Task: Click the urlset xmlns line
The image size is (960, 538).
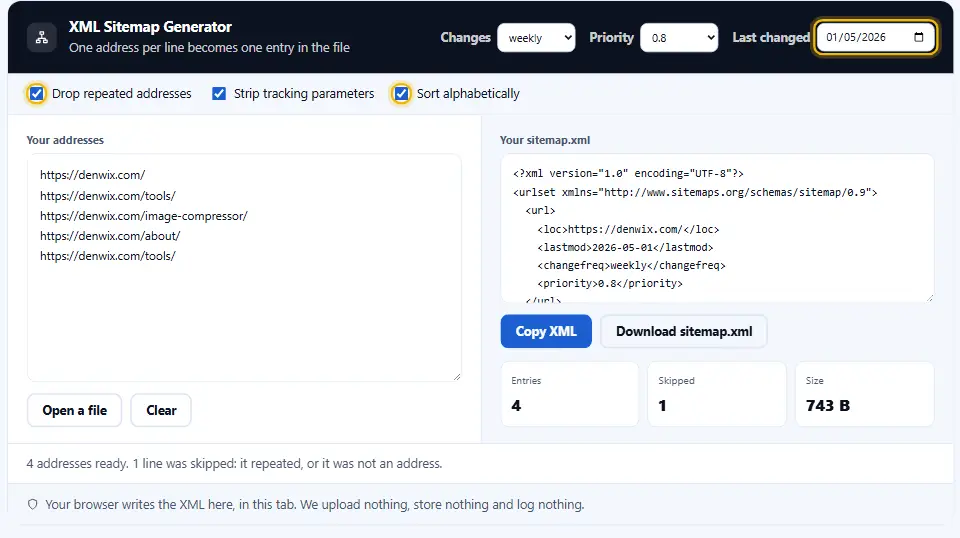Action: tap(695, 192)
